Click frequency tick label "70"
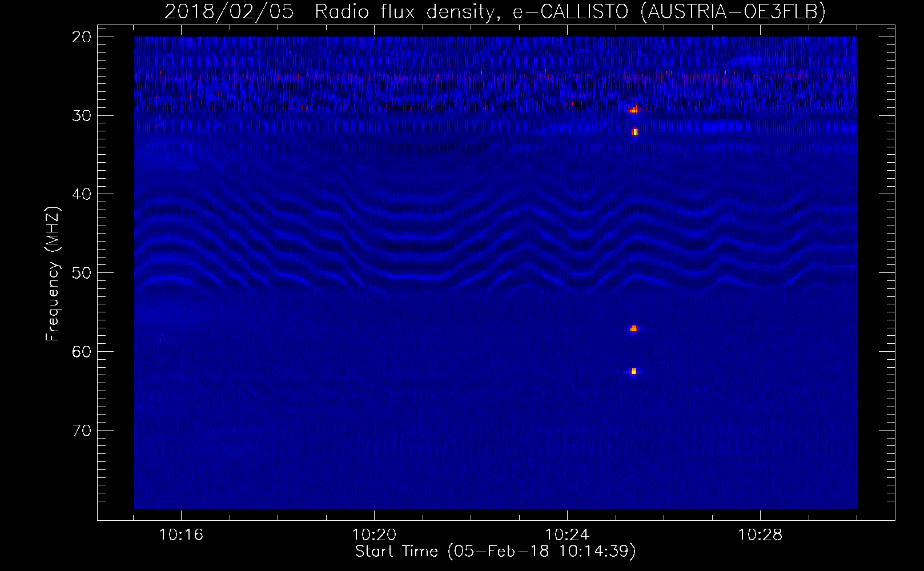924x571 pixels. tap(82, 431)
